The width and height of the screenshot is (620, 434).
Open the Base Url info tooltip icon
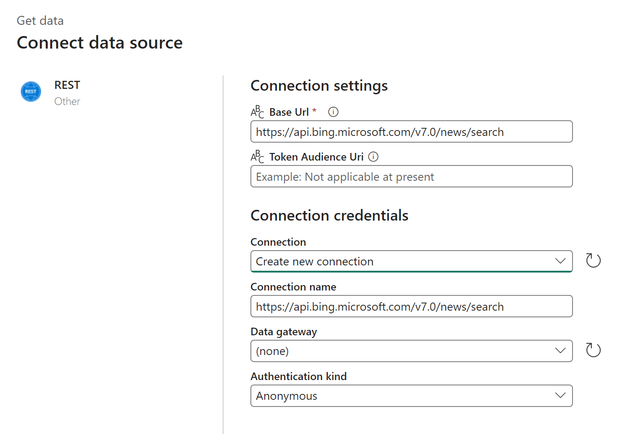[x=333, y=112]
